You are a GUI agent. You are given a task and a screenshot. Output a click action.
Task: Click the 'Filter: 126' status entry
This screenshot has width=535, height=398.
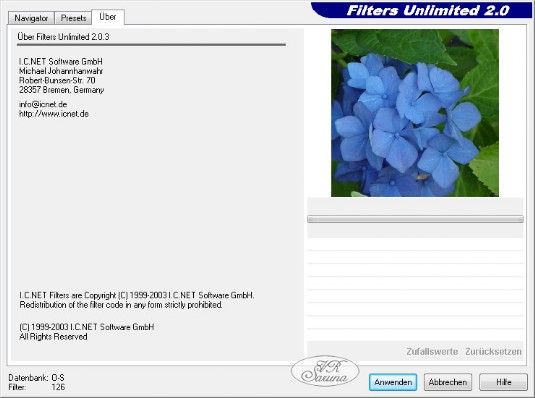click(37, 387)
